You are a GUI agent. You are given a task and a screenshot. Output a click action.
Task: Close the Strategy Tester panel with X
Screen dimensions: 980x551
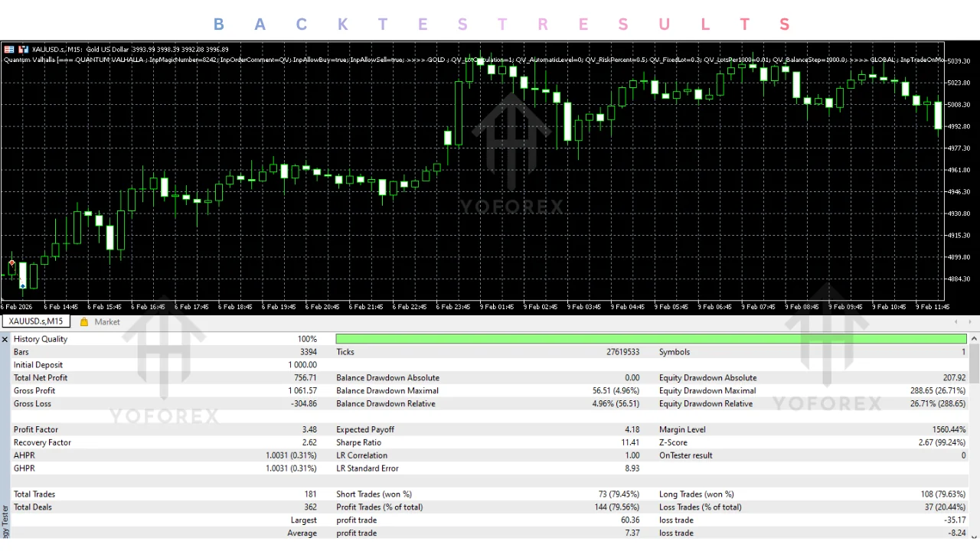tap(5, 339)
